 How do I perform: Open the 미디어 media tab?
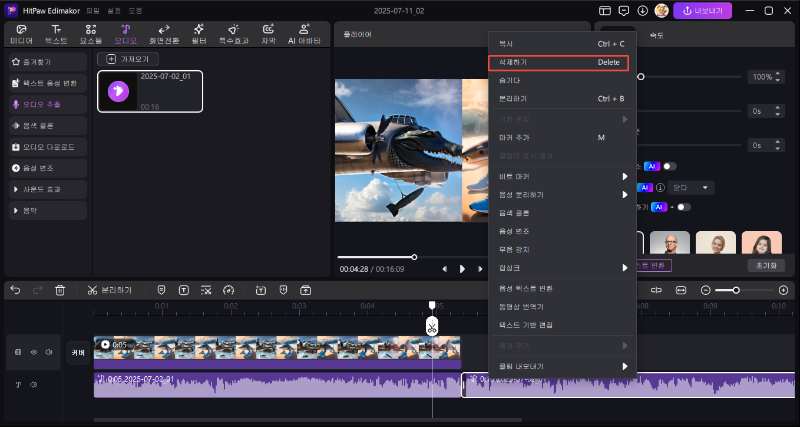(x=21, y=34)
